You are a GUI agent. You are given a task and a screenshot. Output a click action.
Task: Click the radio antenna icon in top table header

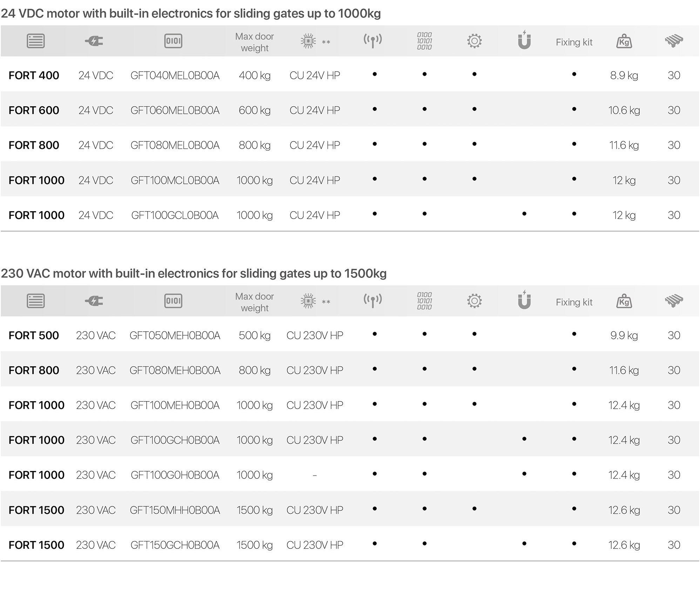click(x=372, y=41)
